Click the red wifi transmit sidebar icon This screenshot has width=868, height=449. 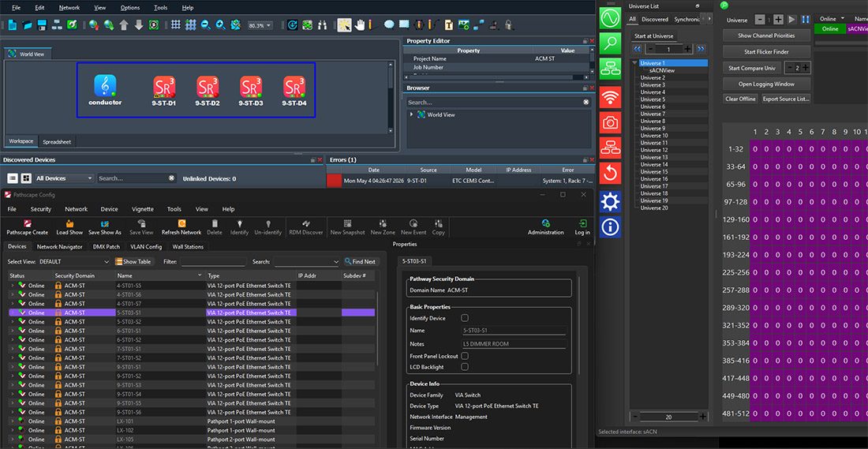(x=610, y=97)
